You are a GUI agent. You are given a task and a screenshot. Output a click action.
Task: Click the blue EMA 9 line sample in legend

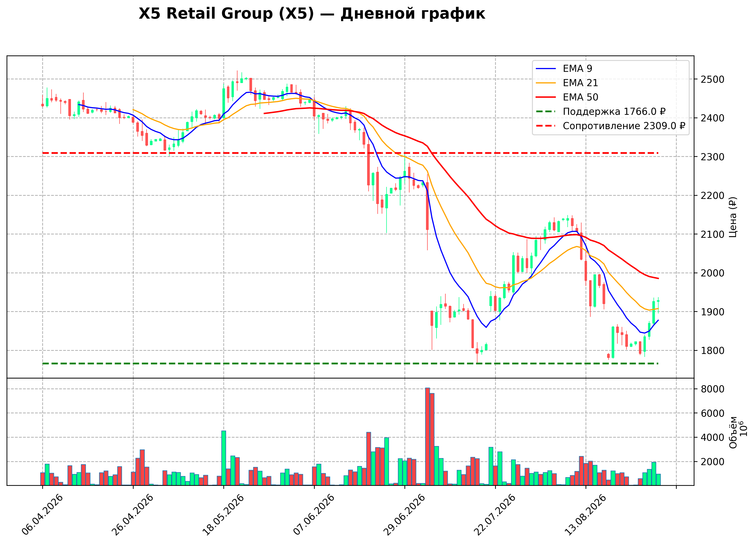[546, 69]
